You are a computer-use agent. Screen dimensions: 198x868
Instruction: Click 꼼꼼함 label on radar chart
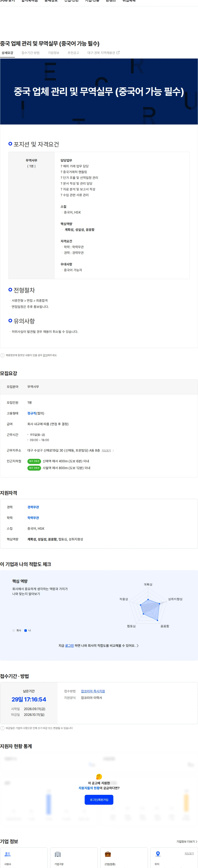165,626
